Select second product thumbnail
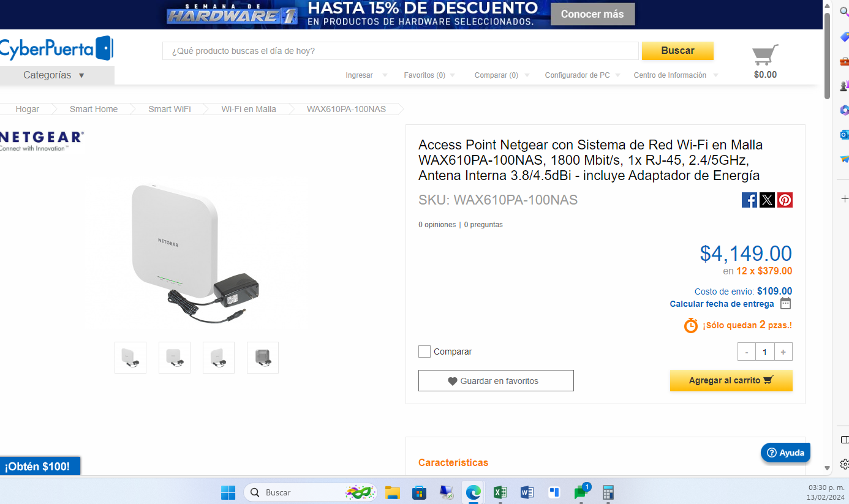The image size is (849, 504). click(175, 358)
